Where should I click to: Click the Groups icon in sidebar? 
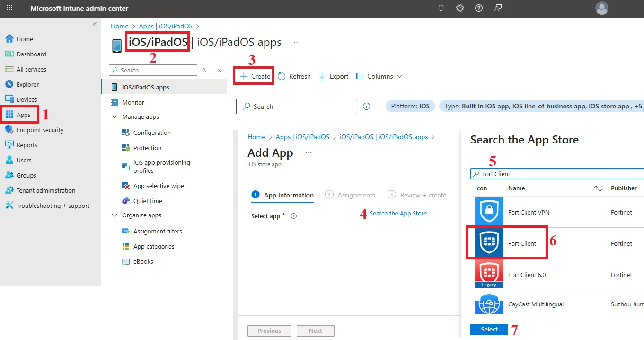point(9,175)
